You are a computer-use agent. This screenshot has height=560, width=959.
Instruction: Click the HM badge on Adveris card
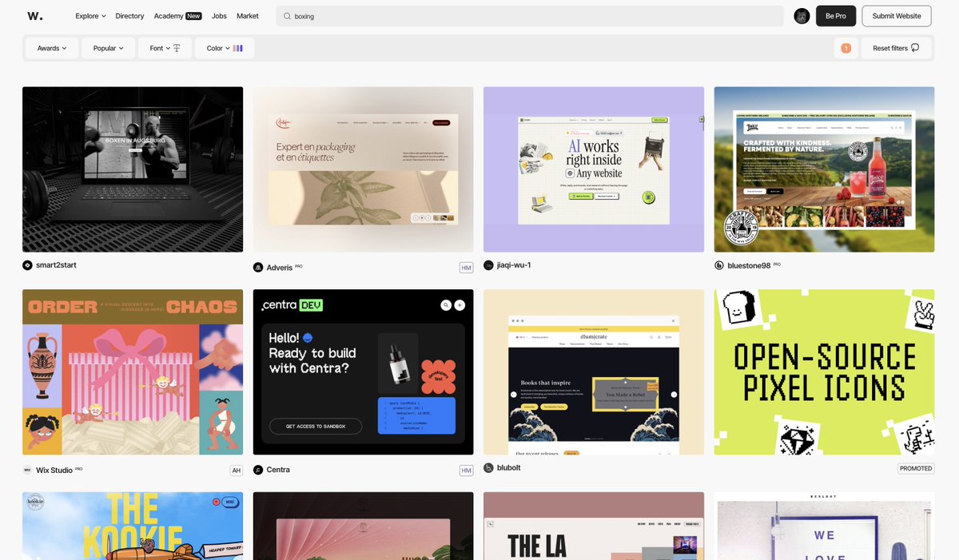coord(467,268)
